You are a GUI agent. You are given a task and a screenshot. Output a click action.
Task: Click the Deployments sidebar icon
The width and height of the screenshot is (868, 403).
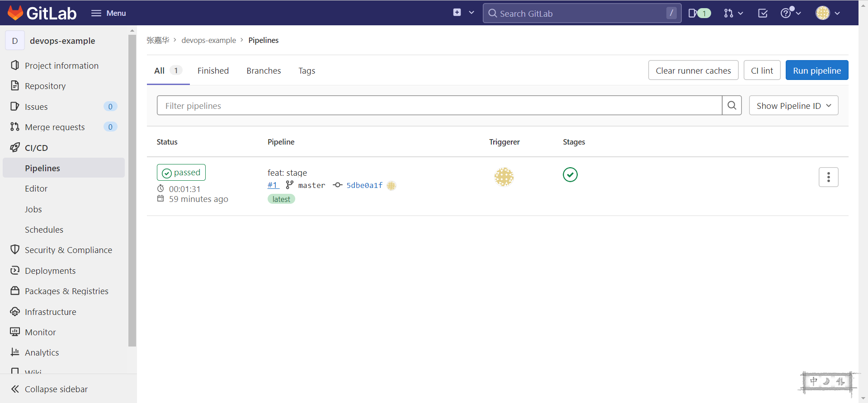(x=15, y=270)
